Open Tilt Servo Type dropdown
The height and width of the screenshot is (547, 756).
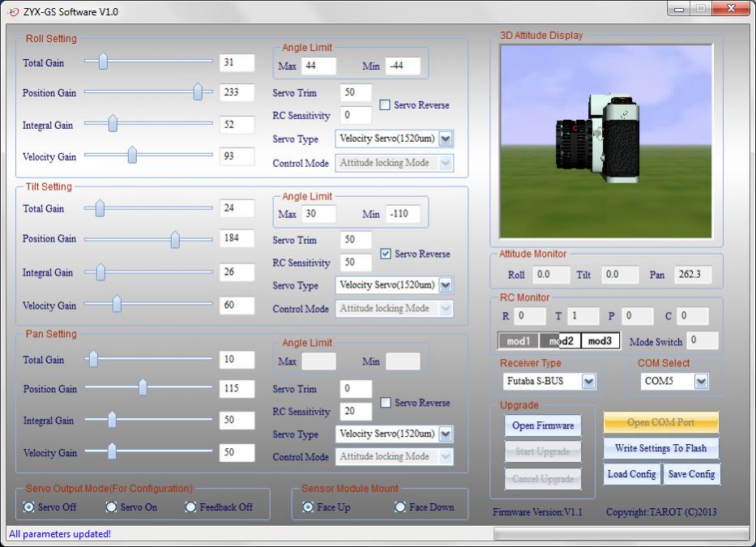click(445, 285)
